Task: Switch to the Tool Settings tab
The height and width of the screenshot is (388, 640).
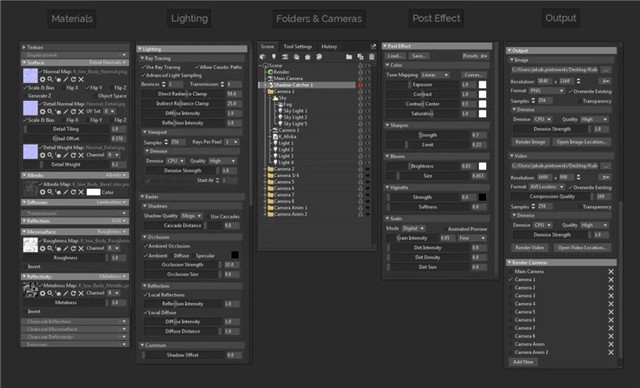Action: pyautogui.click(x=298, y=47)
